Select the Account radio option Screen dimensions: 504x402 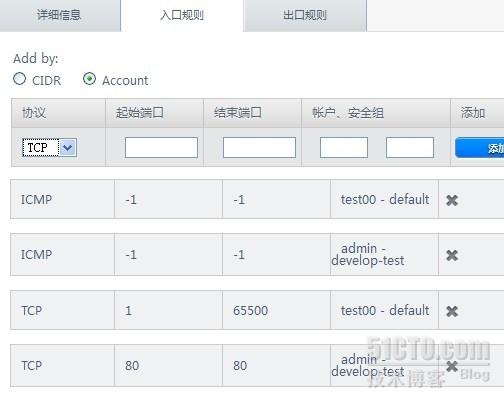point(89,79)
